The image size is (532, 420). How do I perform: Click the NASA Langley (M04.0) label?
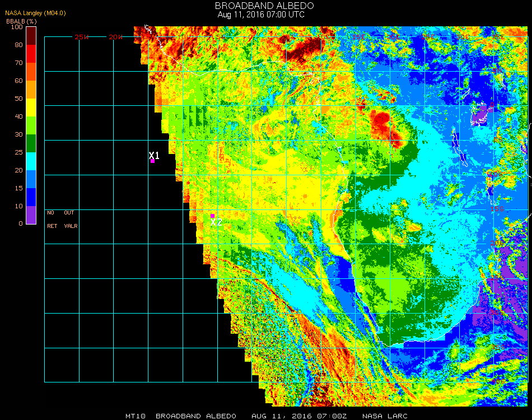pyautogui.click(x=35, y=13)
